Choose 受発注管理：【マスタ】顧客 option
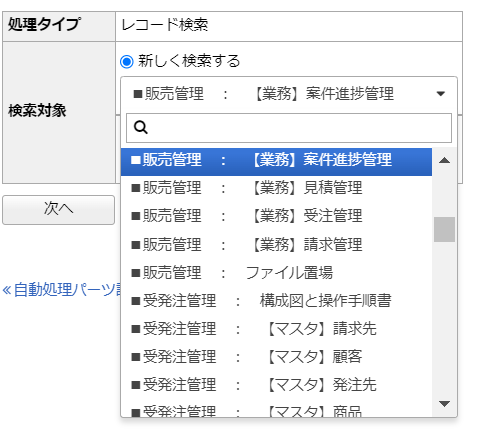The image size is (483, 430). click(x=276, y=357)
